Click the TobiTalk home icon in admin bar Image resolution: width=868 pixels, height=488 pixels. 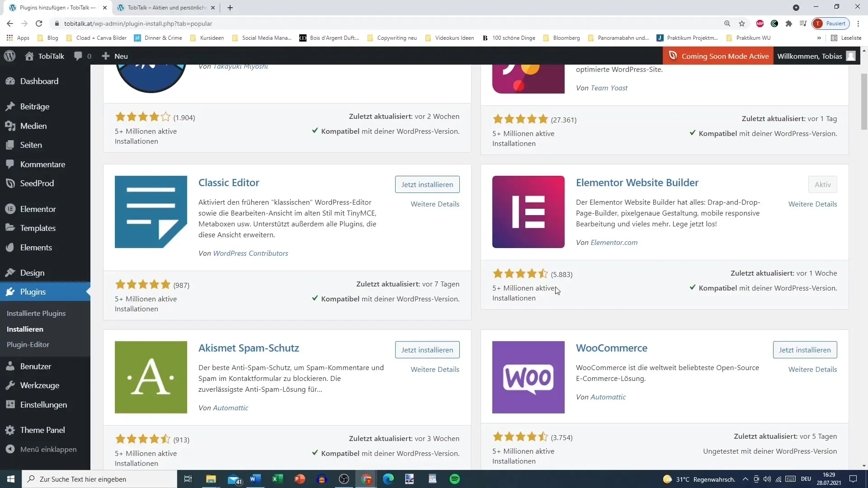pos(29,56)
